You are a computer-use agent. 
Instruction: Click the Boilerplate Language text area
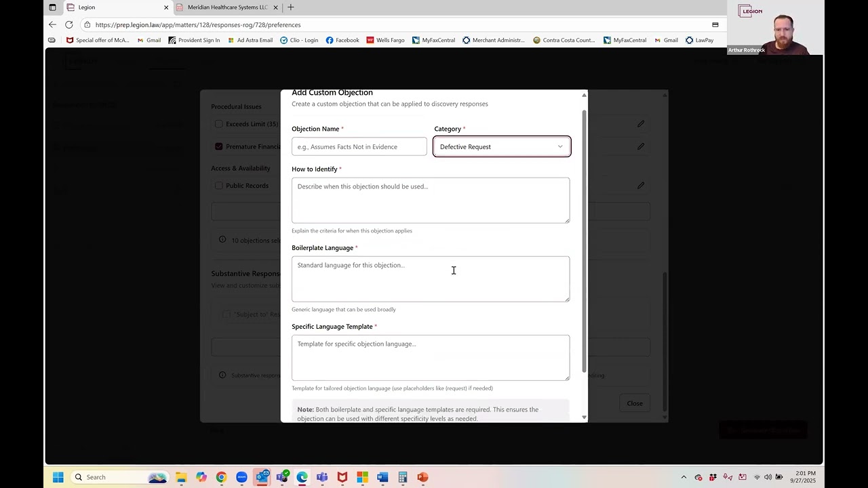coord(431,279)
